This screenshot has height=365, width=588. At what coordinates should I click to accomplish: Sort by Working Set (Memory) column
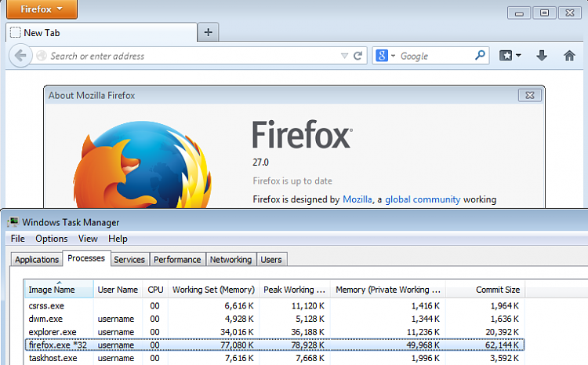coord(213,290)
